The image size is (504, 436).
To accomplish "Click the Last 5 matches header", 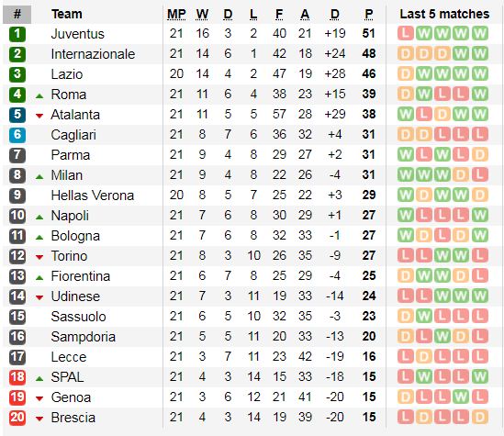I will click(x=444, y=14).
